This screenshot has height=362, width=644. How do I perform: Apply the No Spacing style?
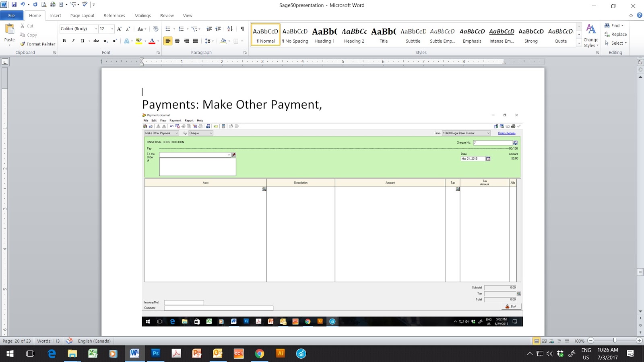click(x=295, y=35)
